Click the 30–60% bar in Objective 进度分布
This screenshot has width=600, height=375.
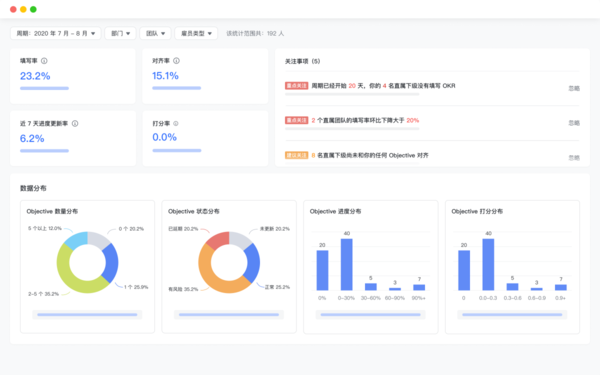click(370, 287)
